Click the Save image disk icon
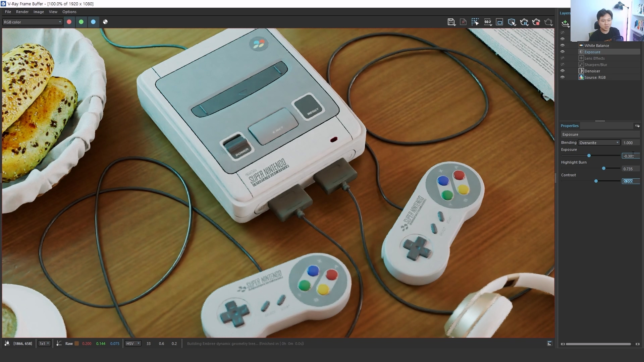 (451, 22)
